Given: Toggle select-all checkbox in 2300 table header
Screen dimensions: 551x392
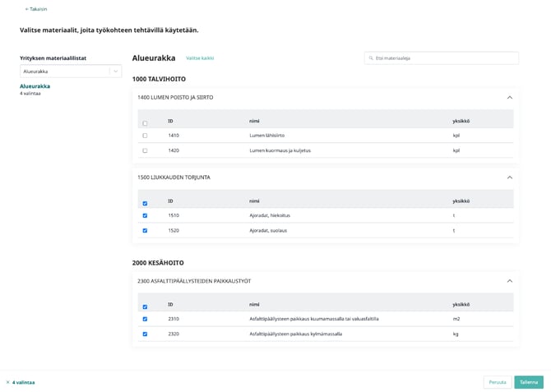Looking at the screenshot, I should (145, 307).
